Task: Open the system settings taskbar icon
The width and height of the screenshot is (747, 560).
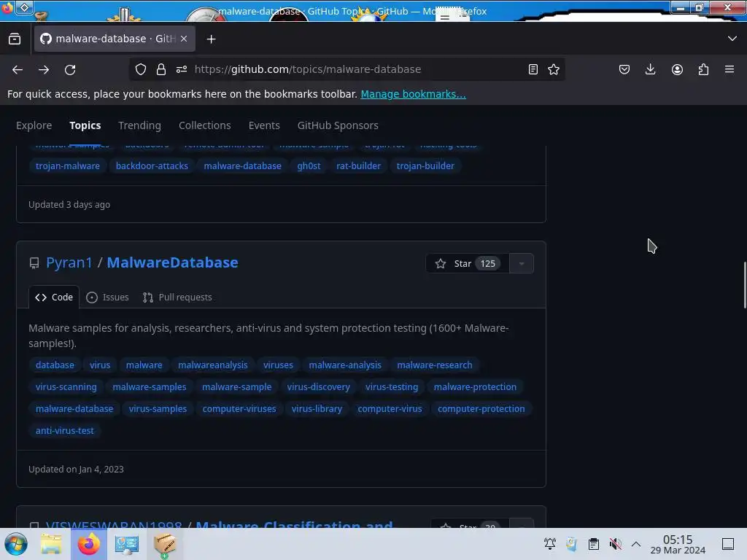Action: (127, 544)
